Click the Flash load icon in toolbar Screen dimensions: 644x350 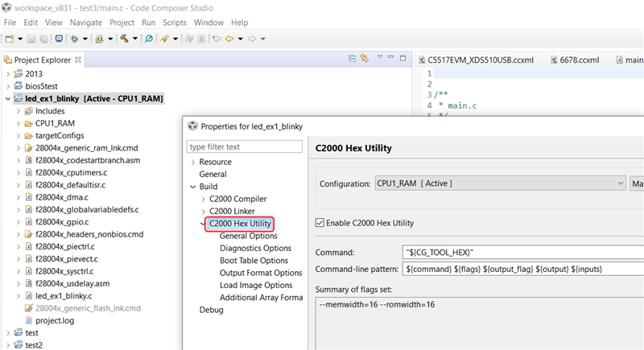coord(99,39)
